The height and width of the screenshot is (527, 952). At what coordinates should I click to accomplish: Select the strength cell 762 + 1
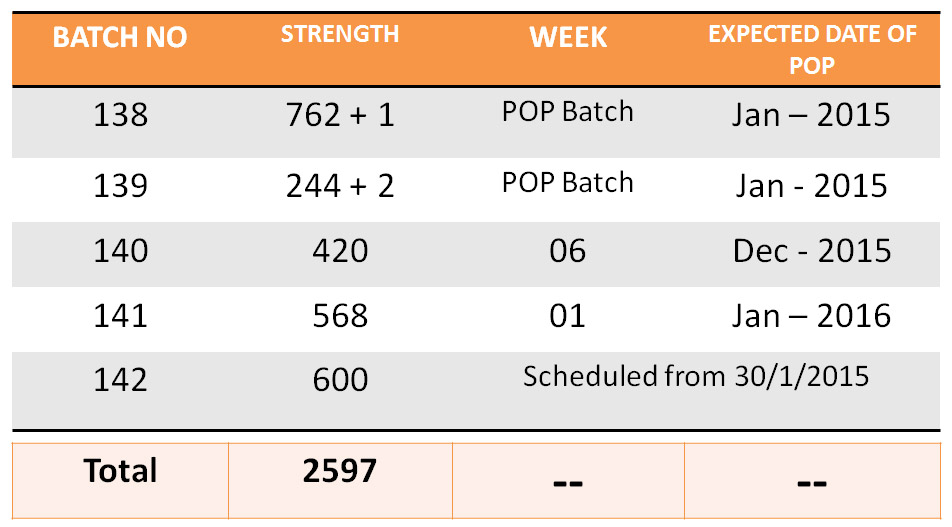[x=340, y=115]
